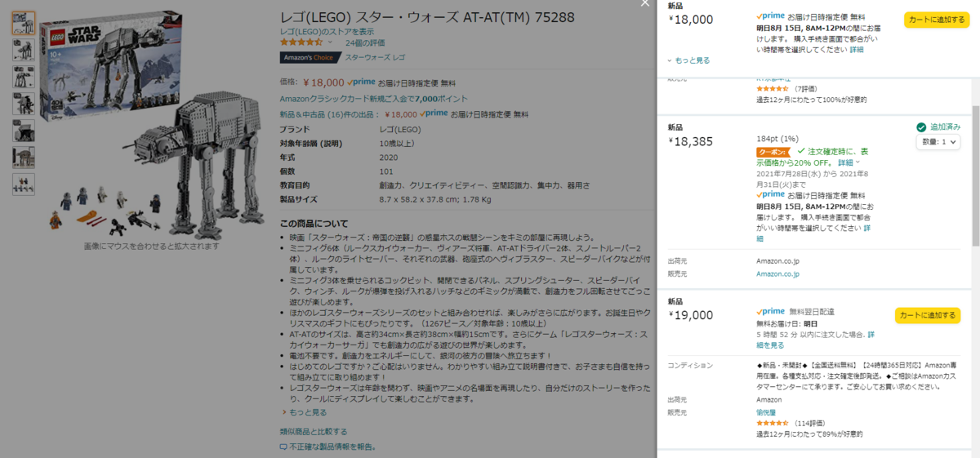The height and width of the screenshot is (458, 980).
Task: Click the seller stars beside (114評価)
Action: 773,424
